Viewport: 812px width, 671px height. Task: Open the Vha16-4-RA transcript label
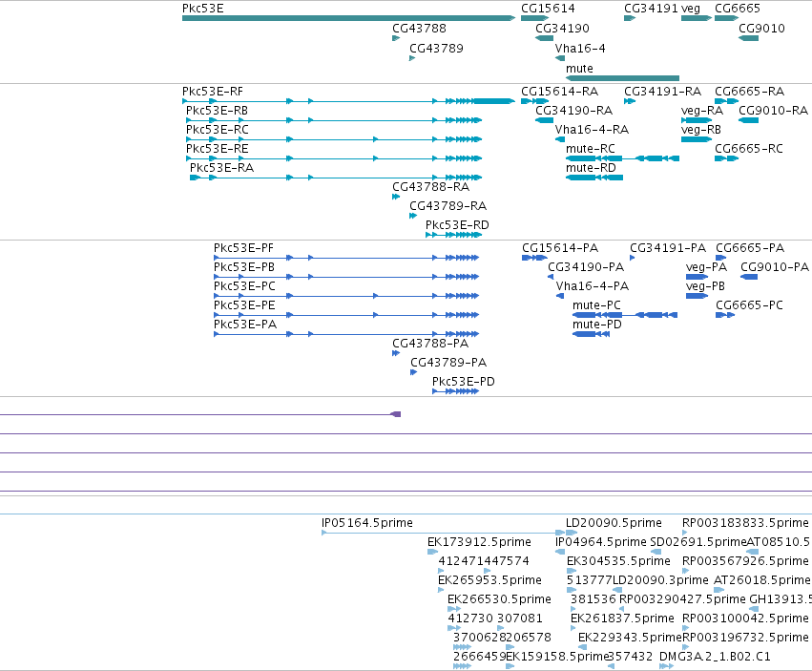[592, 130]
